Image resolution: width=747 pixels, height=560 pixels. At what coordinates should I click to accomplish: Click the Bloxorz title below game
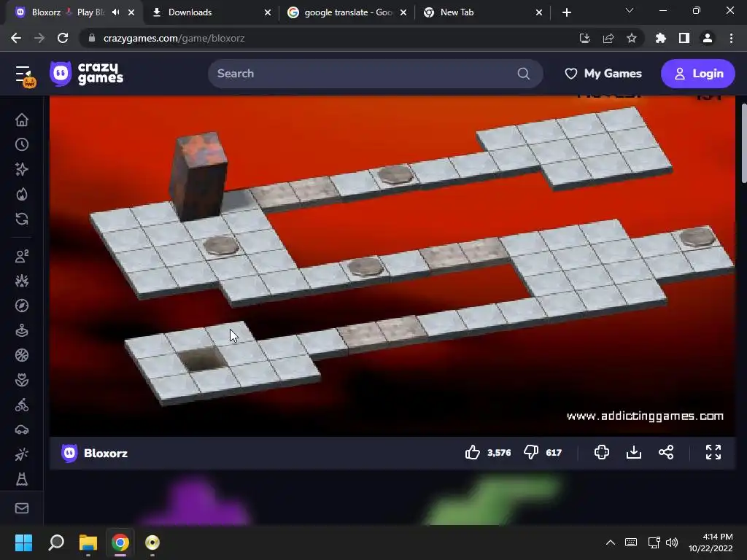(106, 453)
